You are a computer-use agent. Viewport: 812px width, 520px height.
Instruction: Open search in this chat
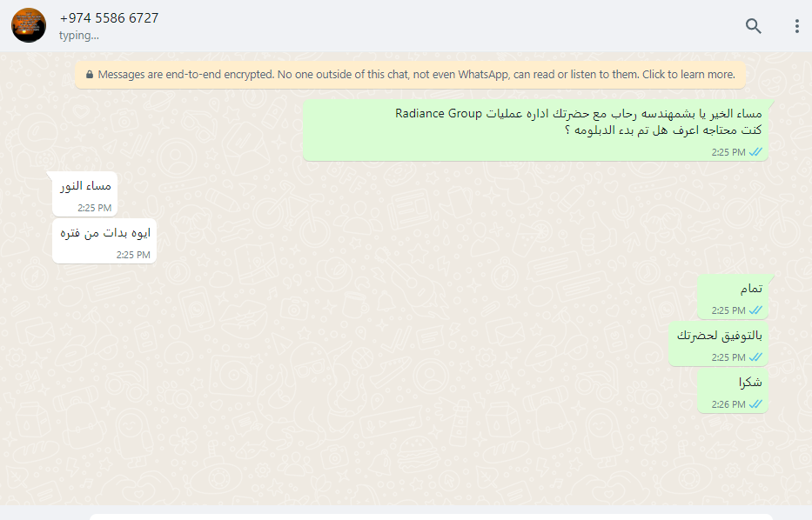coord(754,26)
